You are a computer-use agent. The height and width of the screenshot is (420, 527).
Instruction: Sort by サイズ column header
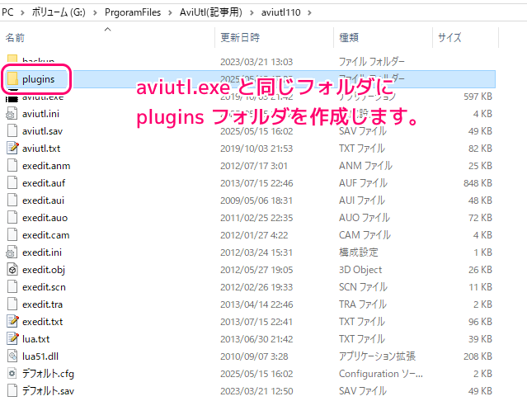449,37
